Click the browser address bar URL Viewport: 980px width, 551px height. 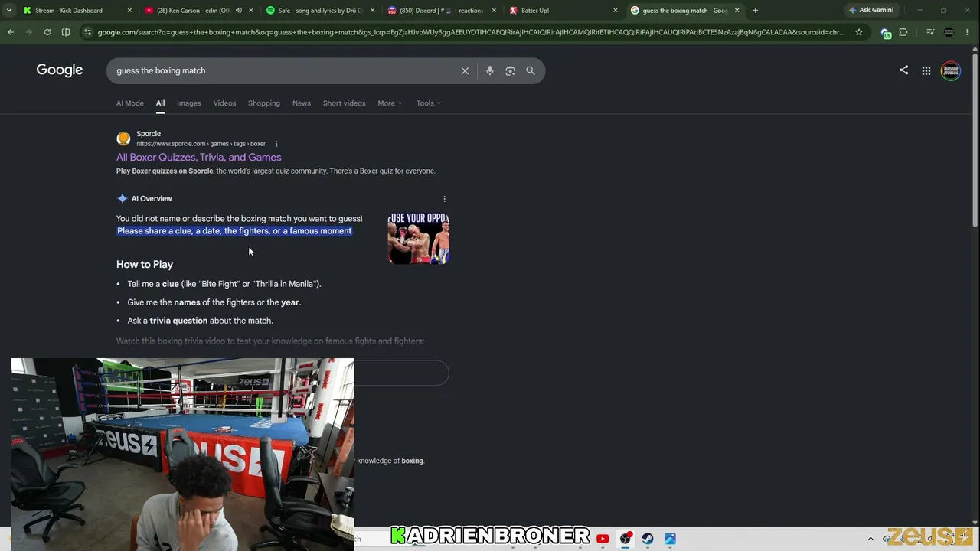[x=471, y=32]
